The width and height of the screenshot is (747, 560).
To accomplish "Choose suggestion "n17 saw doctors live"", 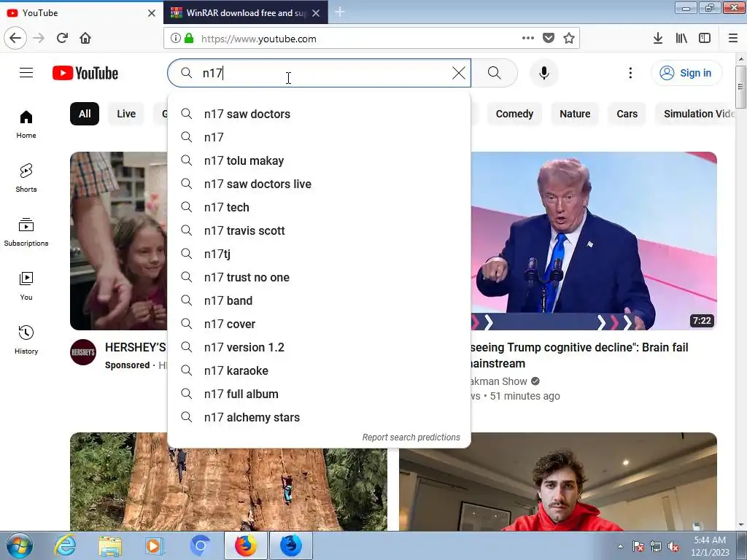I will (320, 184).
